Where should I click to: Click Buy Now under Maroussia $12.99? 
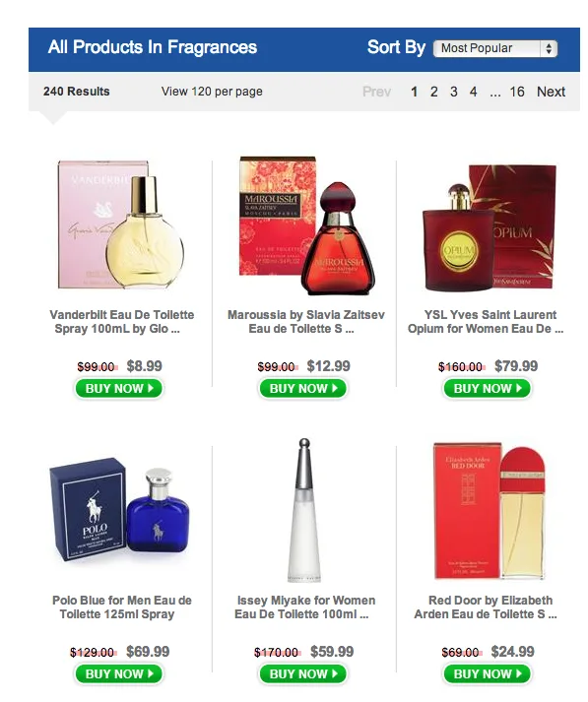point(302,388)
